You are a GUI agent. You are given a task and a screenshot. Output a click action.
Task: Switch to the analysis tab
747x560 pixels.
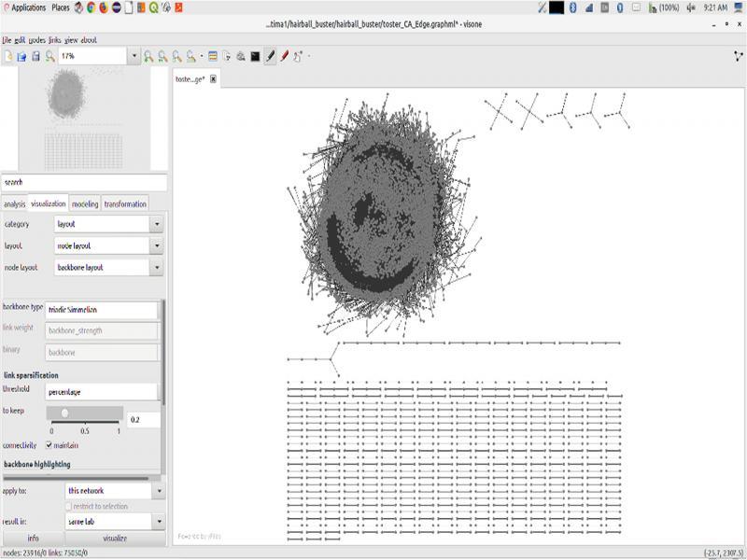[x=14, y=203]
